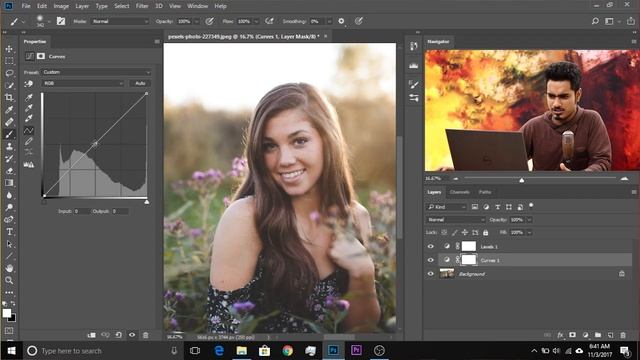Reset adjustment in Properties panel
This screenshot has width=640, height=360.
tap(118, 335)
